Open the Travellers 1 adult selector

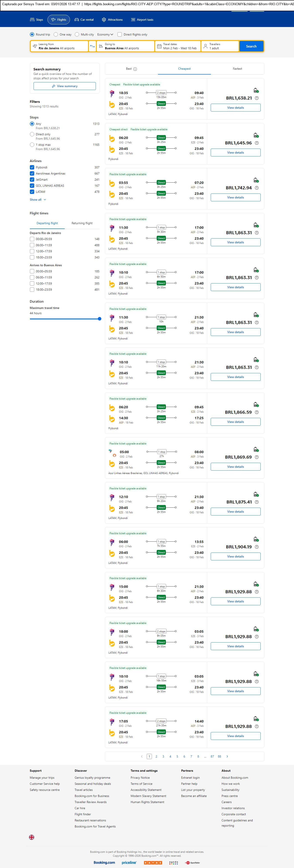pyautogui.click(x=219, y=46)
